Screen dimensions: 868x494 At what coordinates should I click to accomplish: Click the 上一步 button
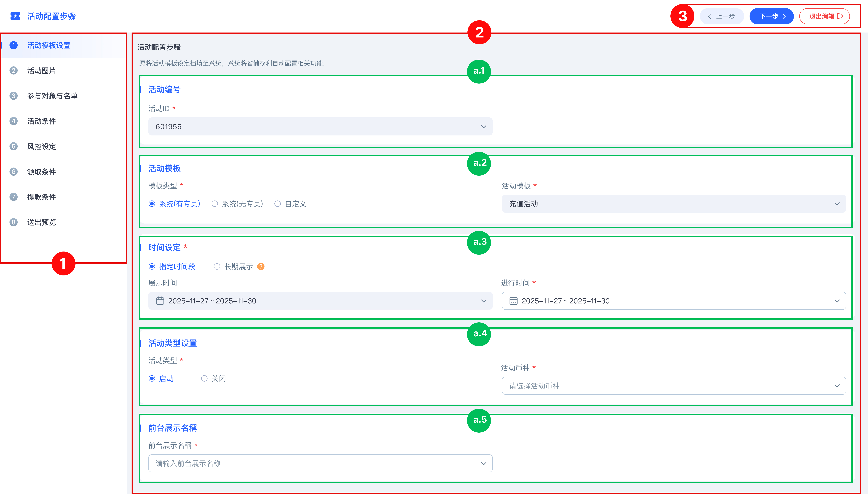pyautogui.click(x=722, y=16)
